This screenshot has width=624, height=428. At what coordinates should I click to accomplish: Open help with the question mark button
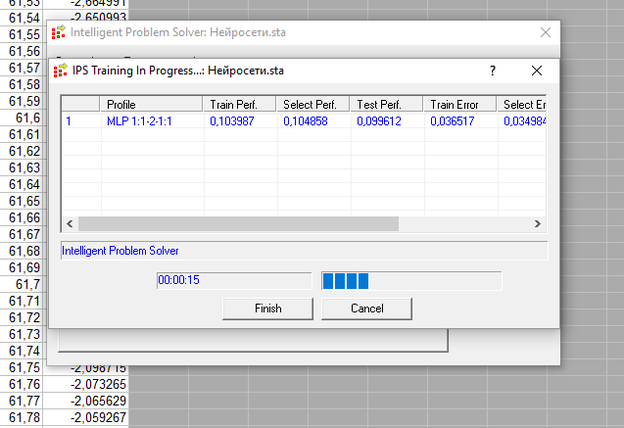pos(492,71)
